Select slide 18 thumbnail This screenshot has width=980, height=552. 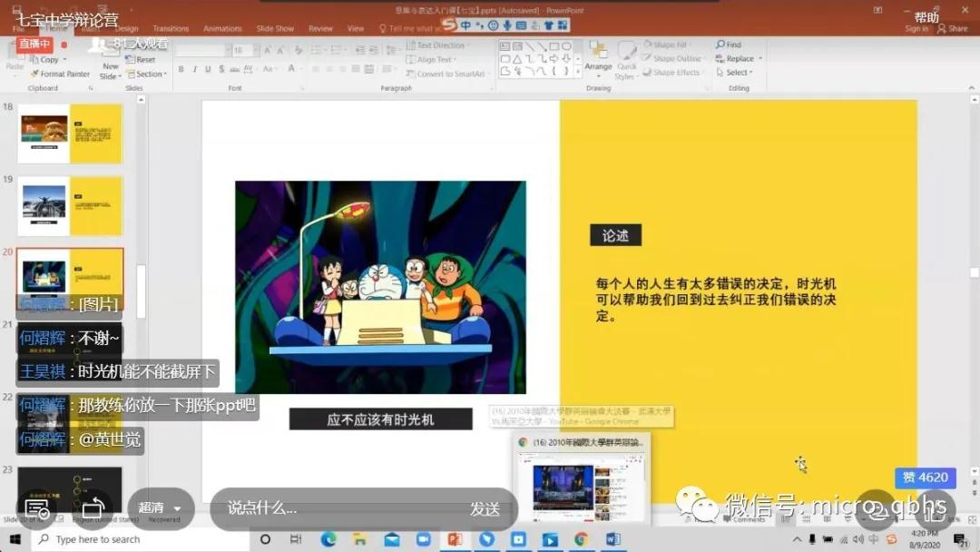(70, 133)
